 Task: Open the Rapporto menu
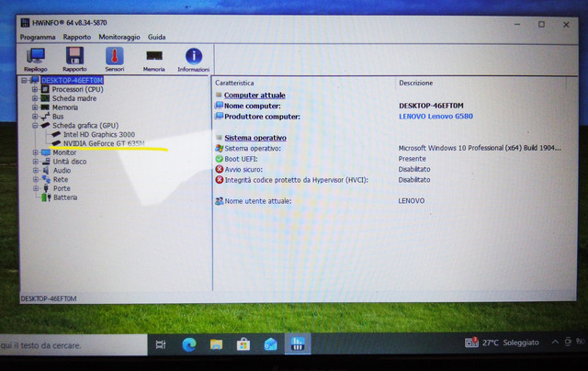coord(77,37)
